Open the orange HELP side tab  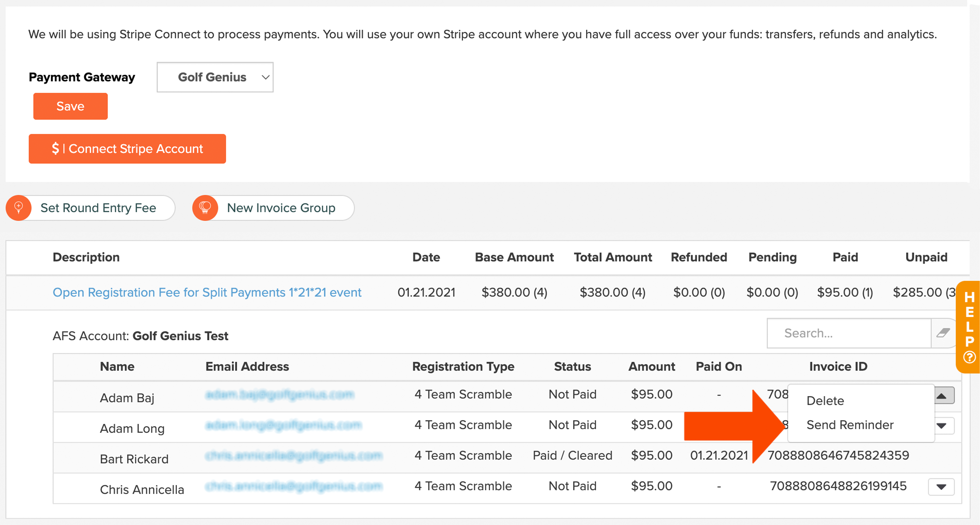(x=969, y=327)
